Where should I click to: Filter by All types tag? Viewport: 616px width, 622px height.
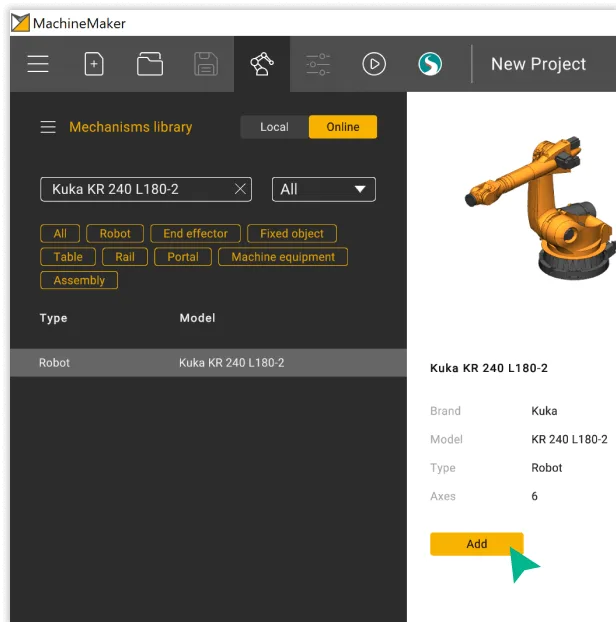click(x=60, y=233)
